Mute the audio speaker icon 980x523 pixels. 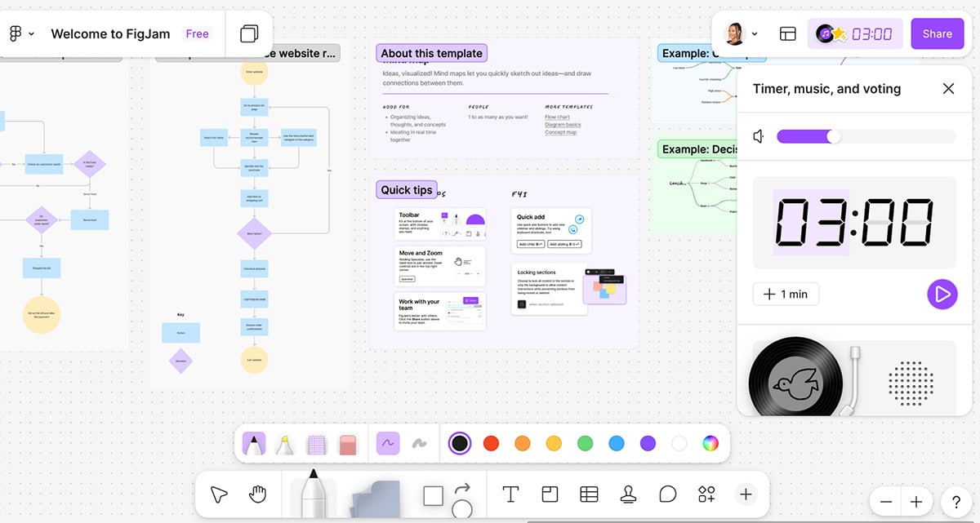coord(758,136)
